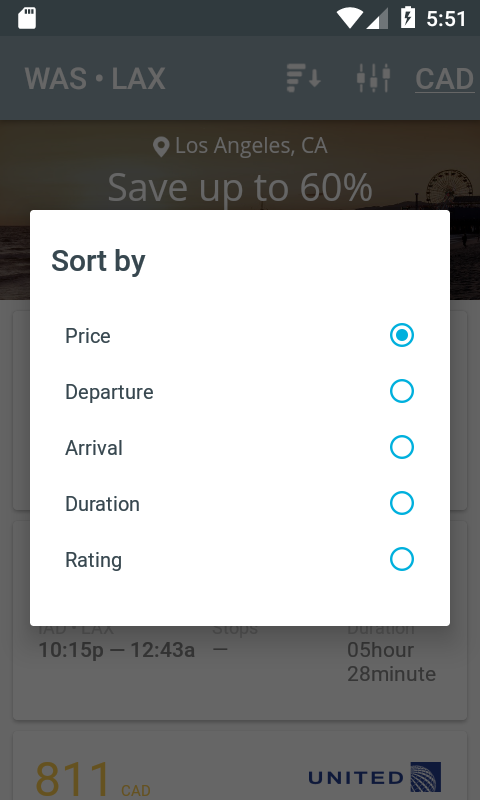Tap the cellular signal icon
This screenshot has height=800, width=480.
[378, 19]
